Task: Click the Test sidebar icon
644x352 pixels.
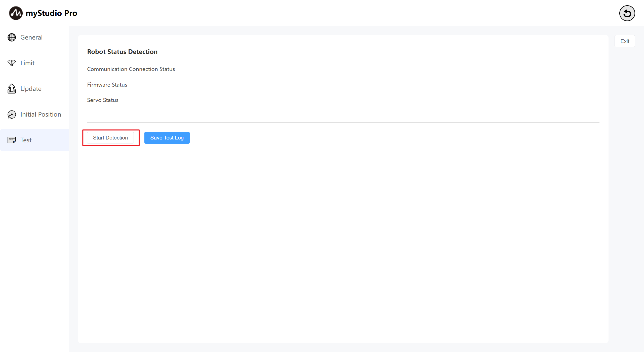Action: [12, 140]
